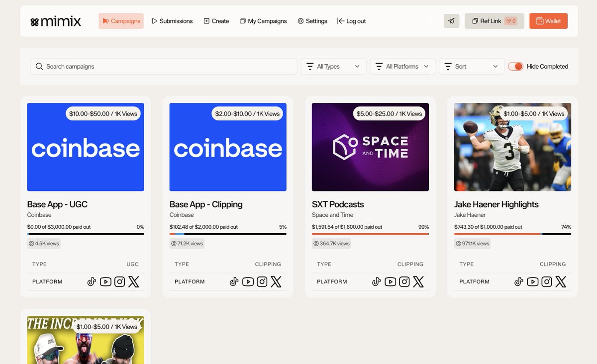Click '$1,591.54 of $1,600.00 paid out' text
Image resolution: width=597 pixels, height=364 pixels.
pos(347,227)
